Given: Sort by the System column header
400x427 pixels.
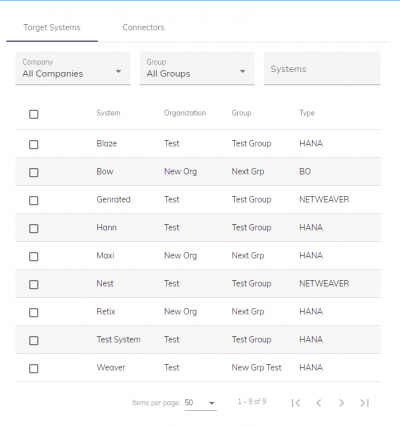Looking at the screenshot, I should pyautogui.click(x=108, y=113).
